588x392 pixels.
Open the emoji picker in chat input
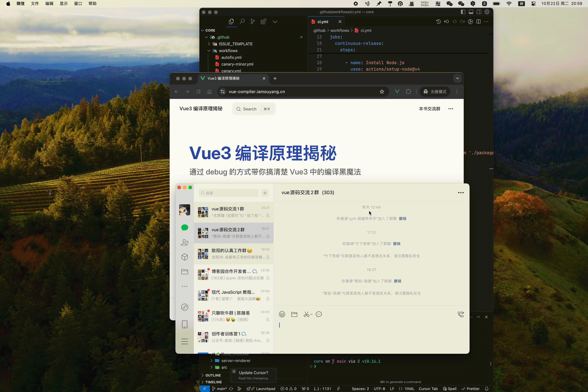282,314
